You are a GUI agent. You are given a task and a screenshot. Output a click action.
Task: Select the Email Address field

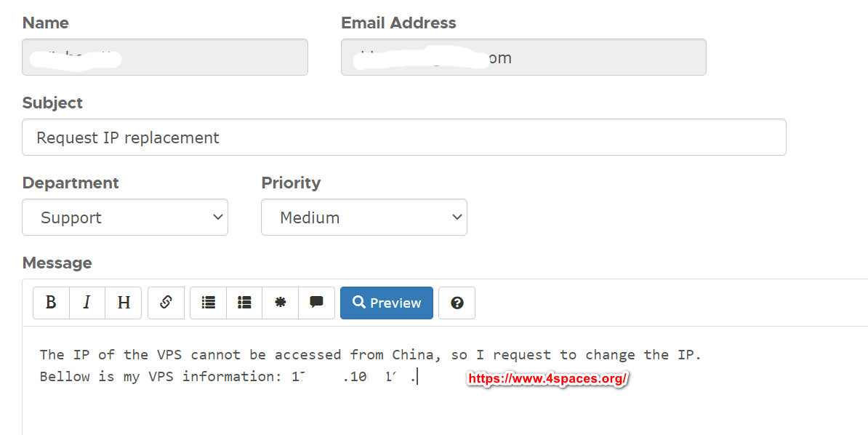click(x=523, y=57)
